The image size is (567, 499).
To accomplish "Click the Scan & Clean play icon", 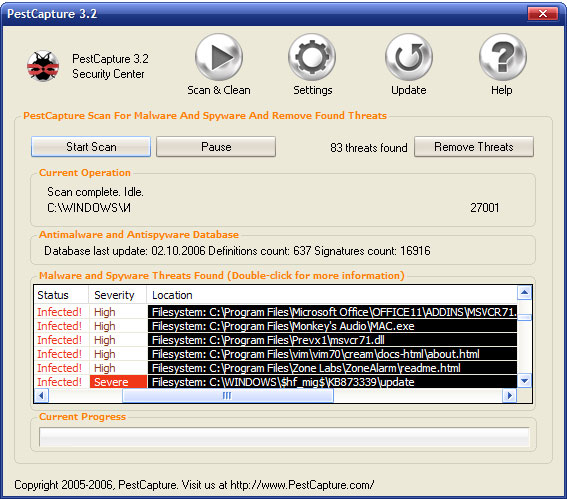I will (219, 57).
